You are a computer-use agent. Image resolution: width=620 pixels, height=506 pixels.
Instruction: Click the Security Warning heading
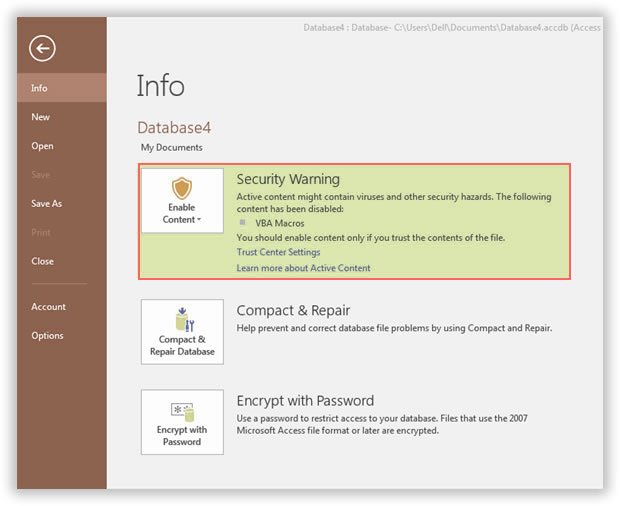point(288,180)
